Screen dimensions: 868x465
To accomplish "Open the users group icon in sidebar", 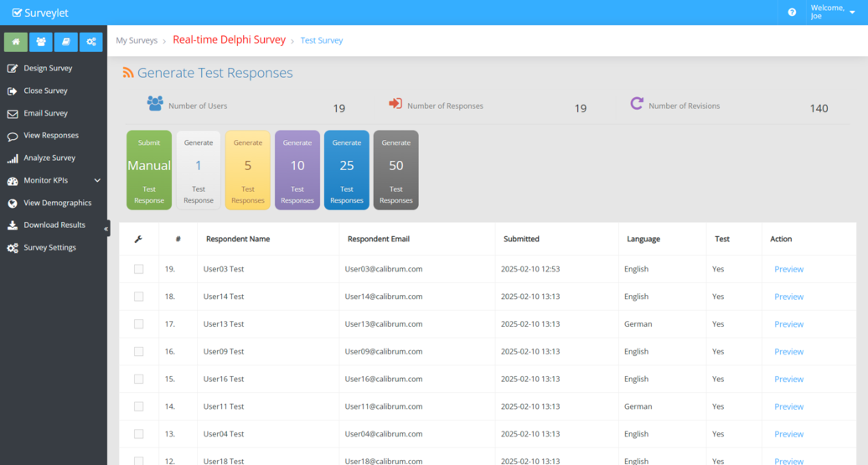I will (41, 42).
